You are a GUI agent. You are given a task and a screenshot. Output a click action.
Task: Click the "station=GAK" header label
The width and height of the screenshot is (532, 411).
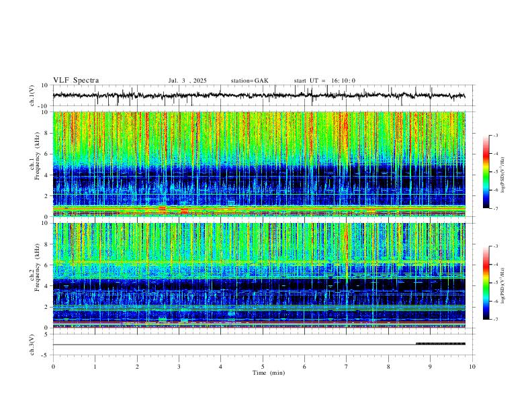click(x=249, y=81)
